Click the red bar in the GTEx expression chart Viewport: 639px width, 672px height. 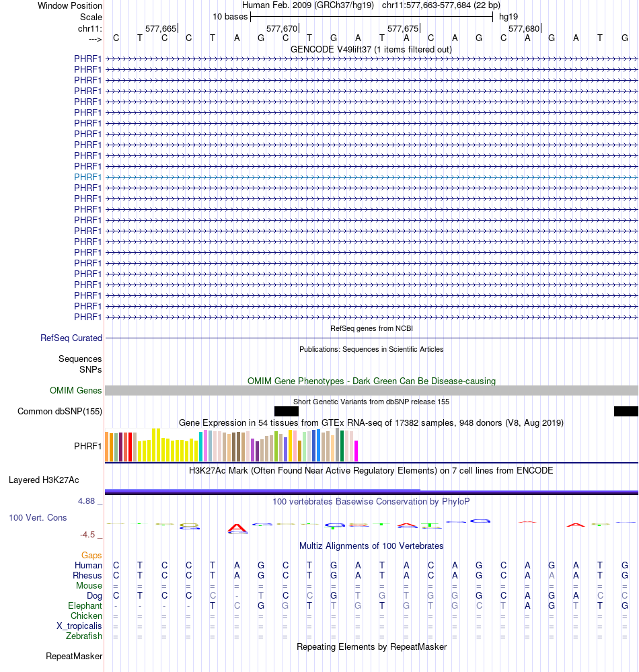tap(130, 447)
